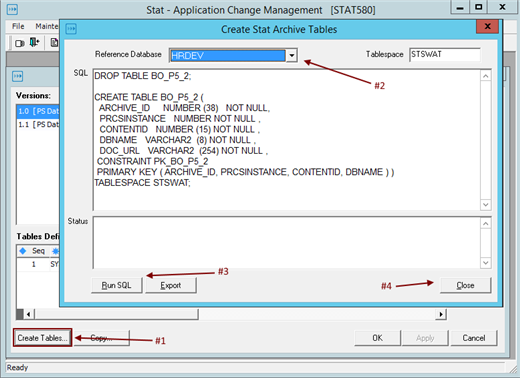Click the Cancel button
Viewport: 520px width, 378px height.
(x=474, y=338)
